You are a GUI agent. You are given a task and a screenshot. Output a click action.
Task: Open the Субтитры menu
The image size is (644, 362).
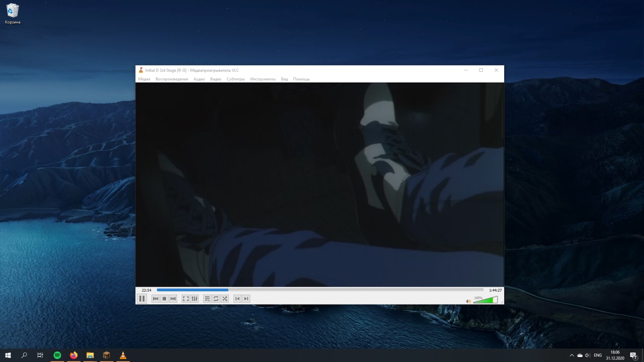pos(235,79)
